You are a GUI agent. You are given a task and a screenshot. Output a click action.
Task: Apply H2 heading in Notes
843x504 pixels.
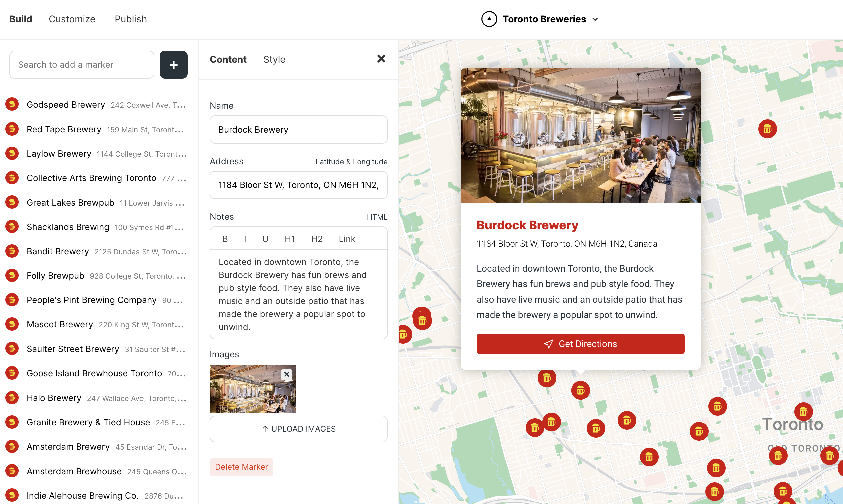(317, 239)
